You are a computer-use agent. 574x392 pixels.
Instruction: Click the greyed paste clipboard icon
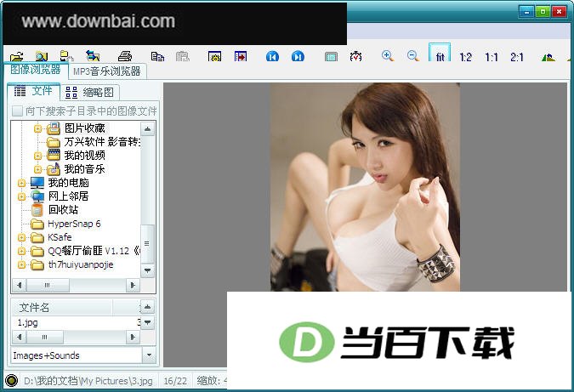(182, 56)
